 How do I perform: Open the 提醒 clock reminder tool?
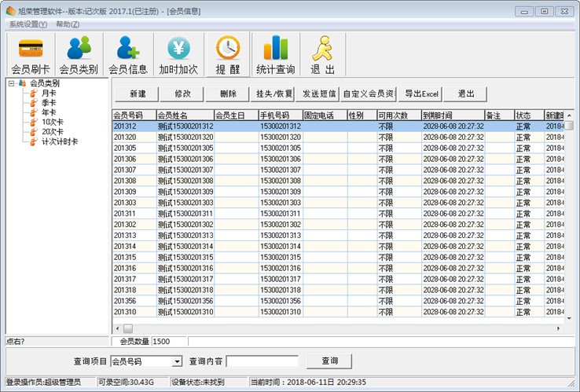tap(228, 54)
